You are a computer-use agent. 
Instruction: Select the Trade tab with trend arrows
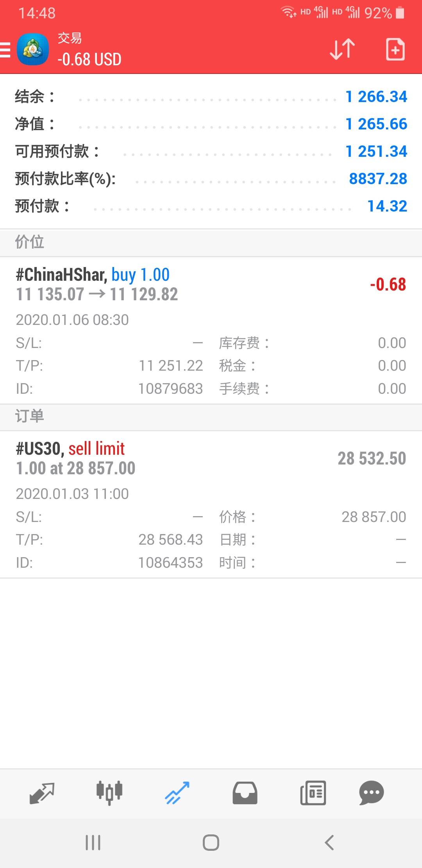point(177,793)
